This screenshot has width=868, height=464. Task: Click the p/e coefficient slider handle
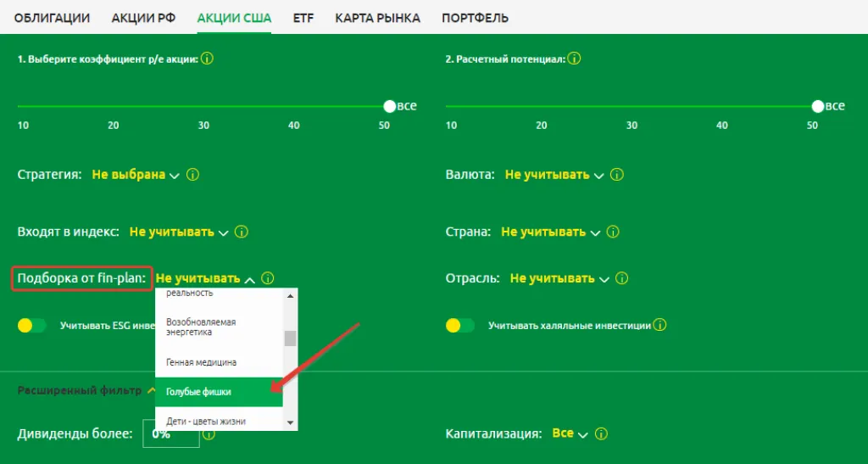click(390, 106)
